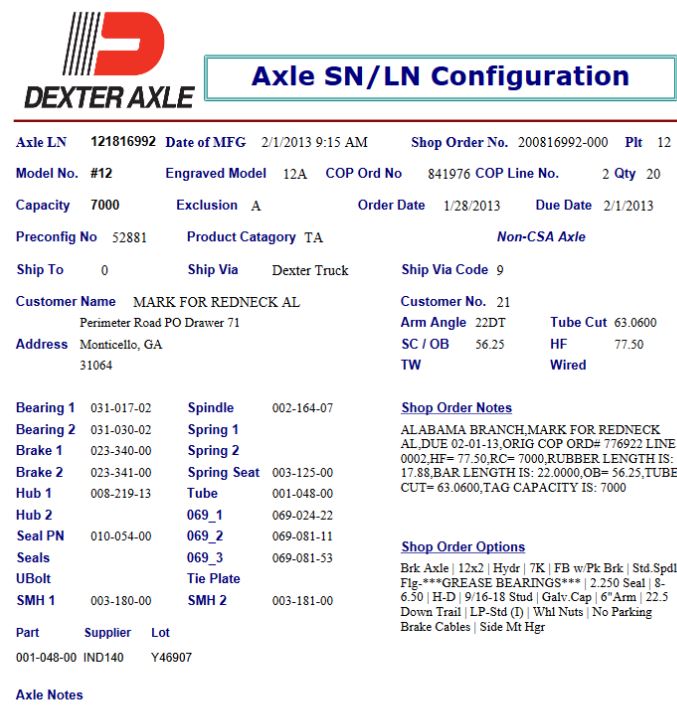Select Ship Via value Dexter Truck
Screen dimensions: 677x717
point(310,270)
